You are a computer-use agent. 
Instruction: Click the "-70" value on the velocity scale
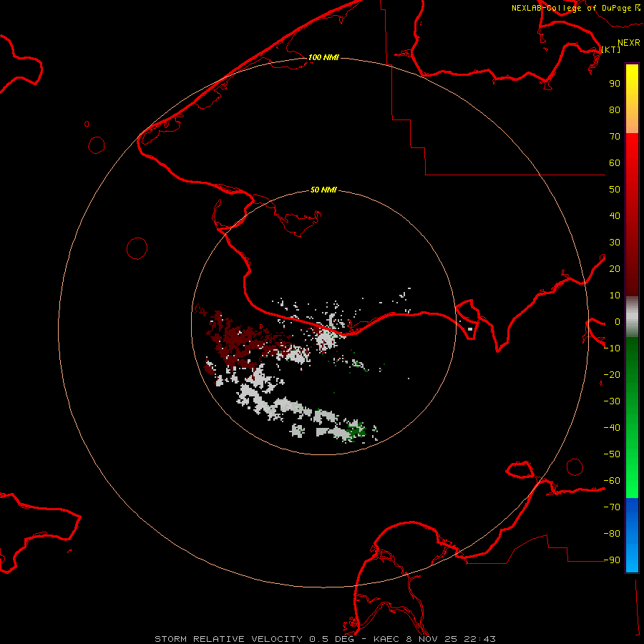tap(612, 507)
